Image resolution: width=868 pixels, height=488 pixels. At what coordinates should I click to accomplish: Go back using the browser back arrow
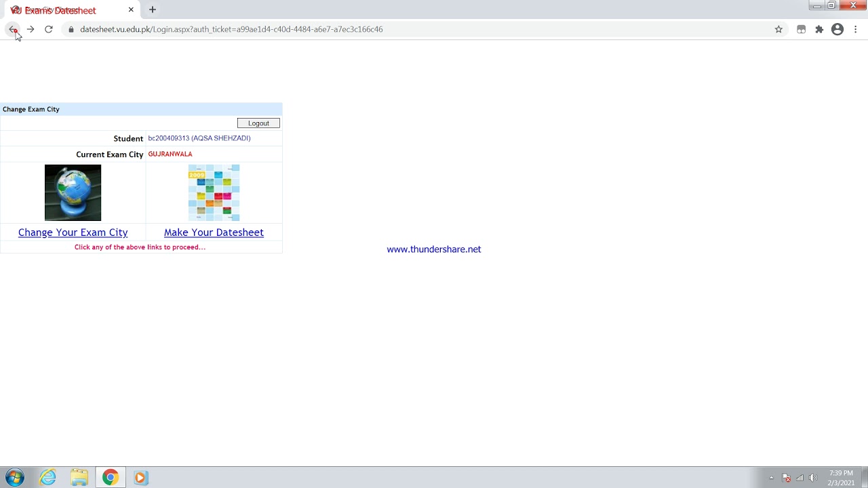tap(13, 29)
